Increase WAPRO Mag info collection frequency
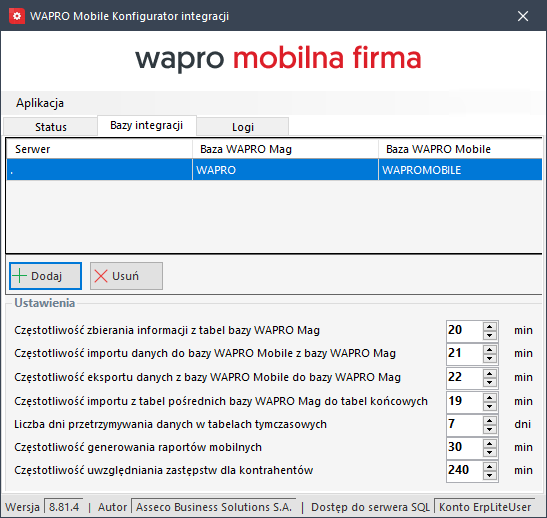Viewport: 547px width, 518px height. (490, 326)
